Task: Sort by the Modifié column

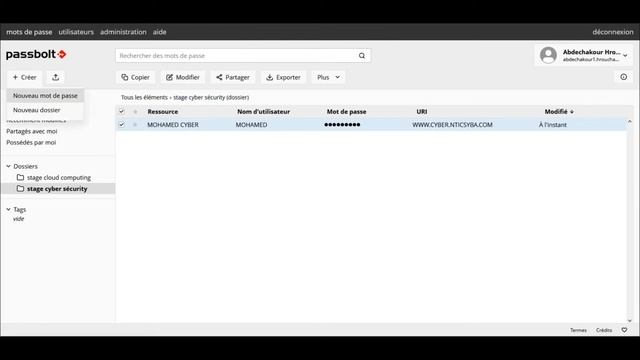Action: (559, 111)
